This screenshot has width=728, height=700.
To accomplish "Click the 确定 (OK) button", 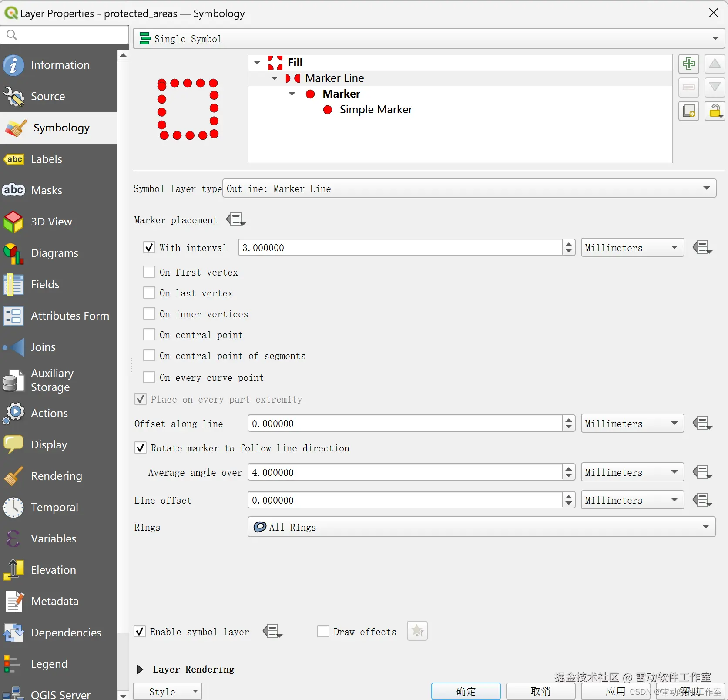I will point(466,692).
